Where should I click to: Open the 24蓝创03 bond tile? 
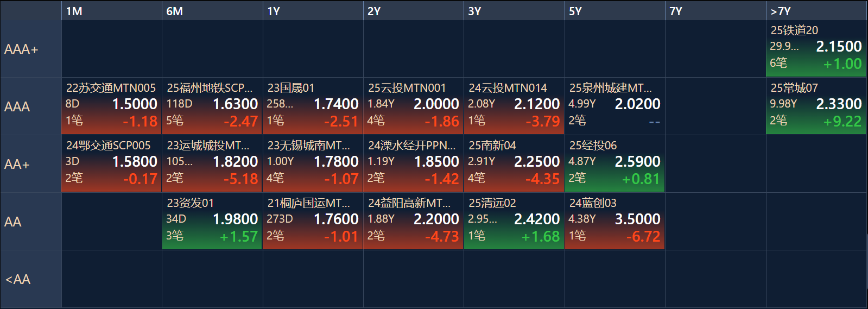click(x=614, y=222)
